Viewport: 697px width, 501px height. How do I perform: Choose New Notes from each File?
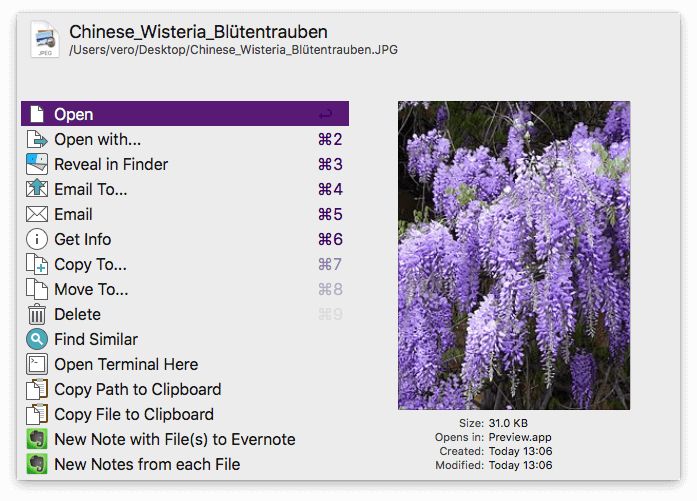pyautogui.click(x=147, y=465)
